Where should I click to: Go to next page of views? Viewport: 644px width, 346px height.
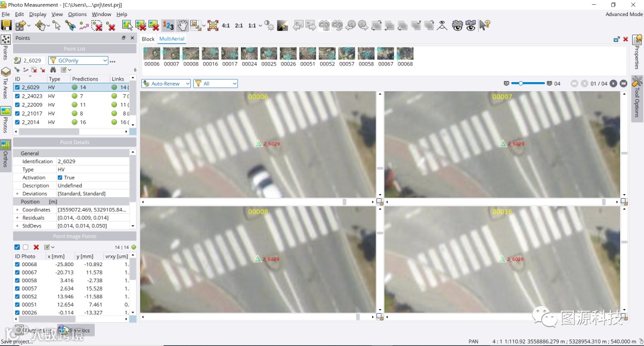point(613,83)
